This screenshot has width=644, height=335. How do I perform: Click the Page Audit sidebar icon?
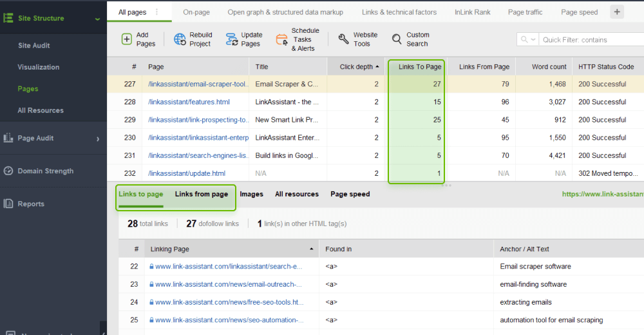pyautogui.click(x=8, y=138)
